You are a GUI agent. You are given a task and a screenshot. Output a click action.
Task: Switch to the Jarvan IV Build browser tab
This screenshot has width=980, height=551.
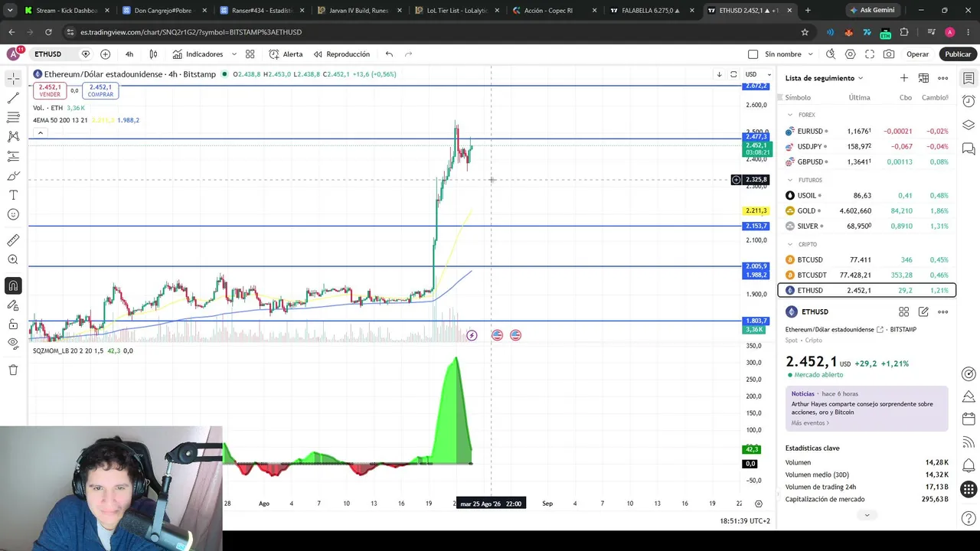tap(358, 11)
